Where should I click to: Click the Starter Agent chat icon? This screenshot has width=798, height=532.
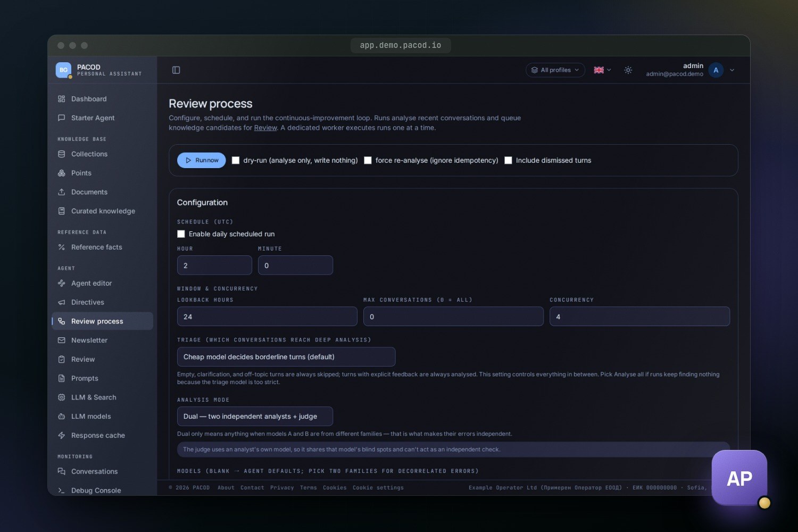62,118
